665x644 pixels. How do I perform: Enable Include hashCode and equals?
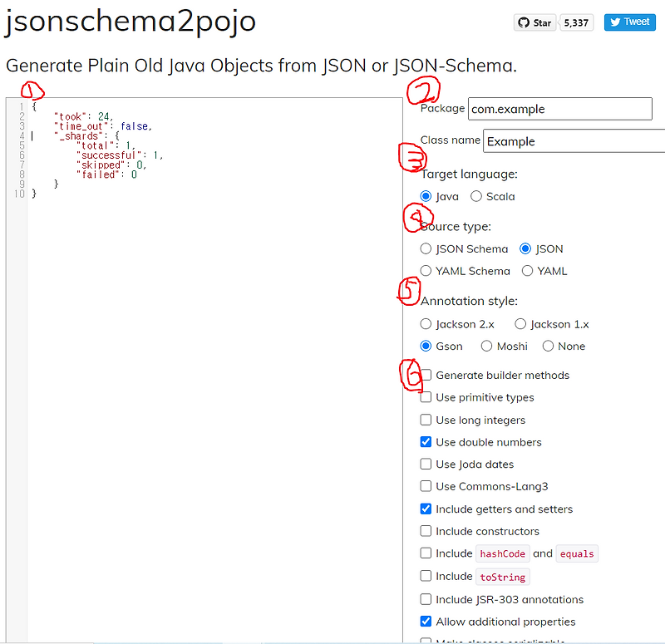(426, 553)
